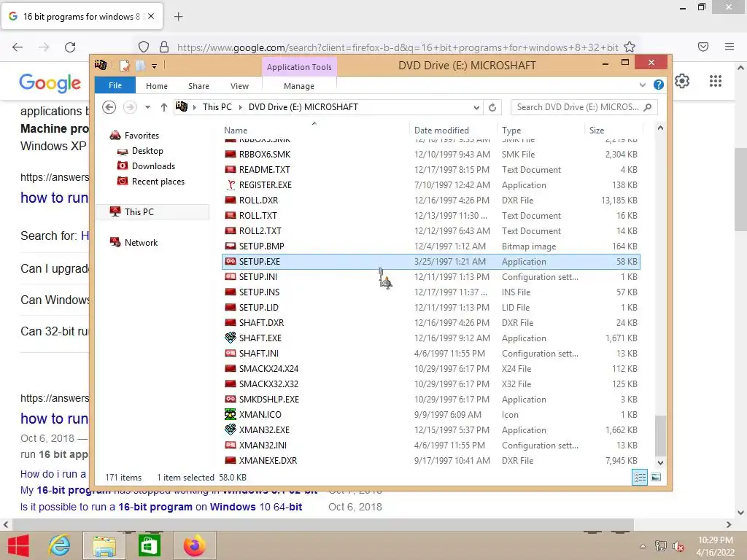Reload the Firefox page

click(70, 47)
